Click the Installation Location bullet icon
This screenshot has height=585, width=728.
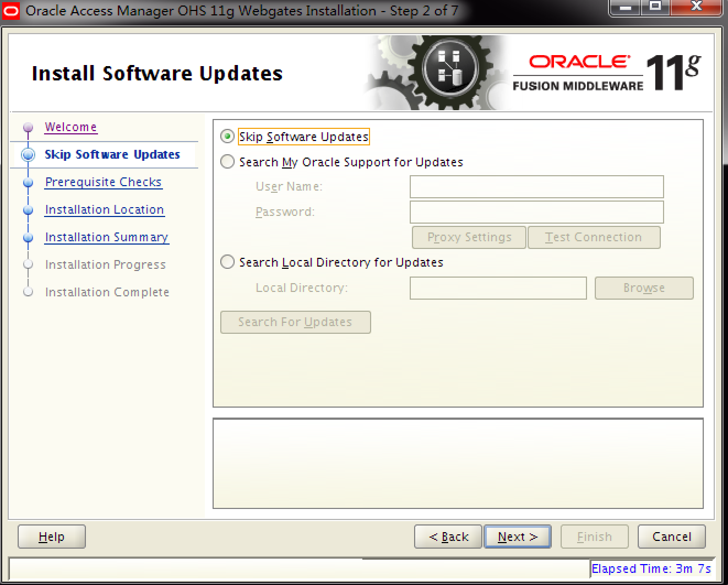[28, 210]
